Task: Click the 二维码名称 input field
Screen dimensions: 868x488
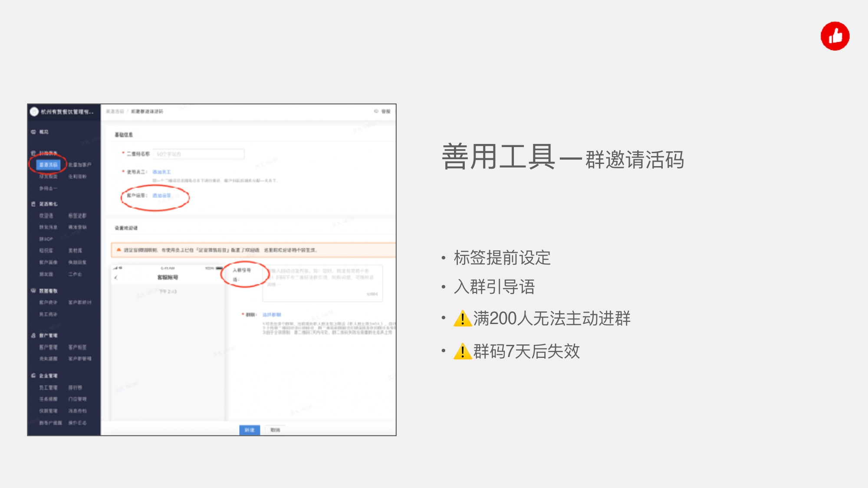Action: point(198,154)
